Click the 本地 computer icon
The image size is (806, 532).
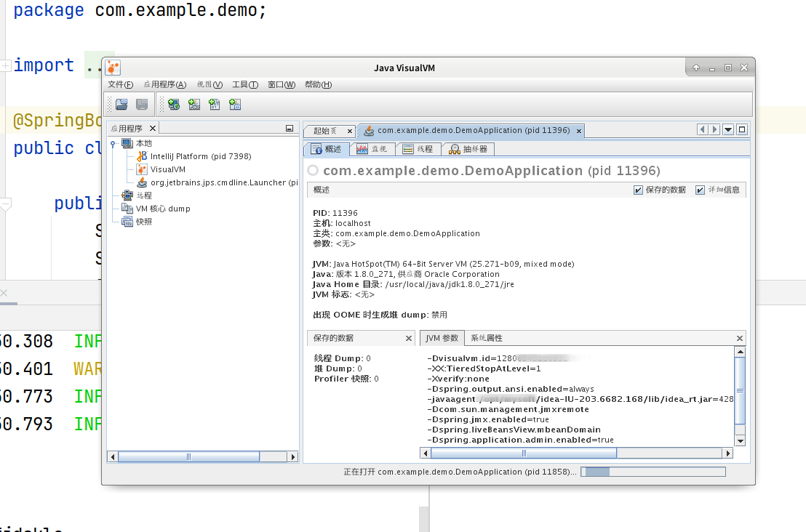coord(127,143)
